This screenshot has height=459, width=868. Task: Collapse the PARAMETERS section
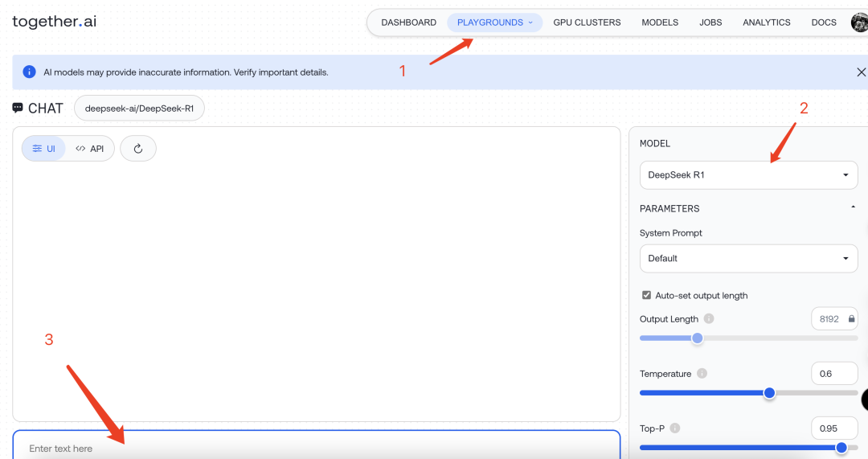pyautogui.click(x=853, y=207)
